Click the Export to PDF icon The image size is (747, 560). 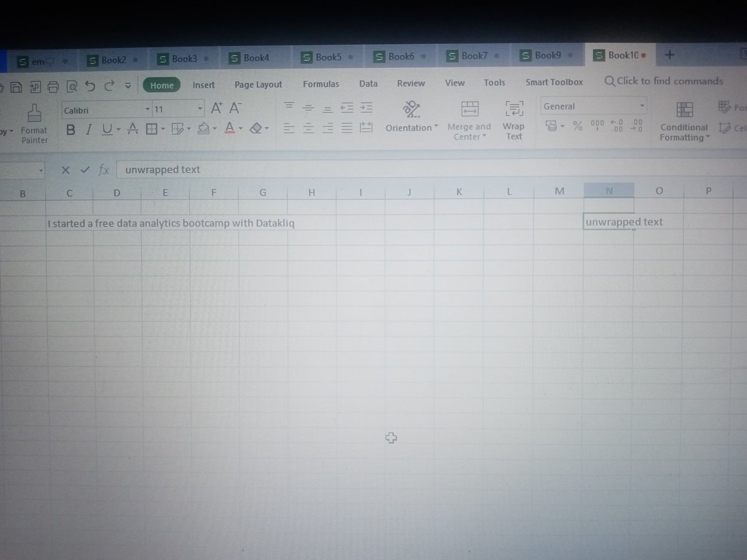(x=35, y=86)
